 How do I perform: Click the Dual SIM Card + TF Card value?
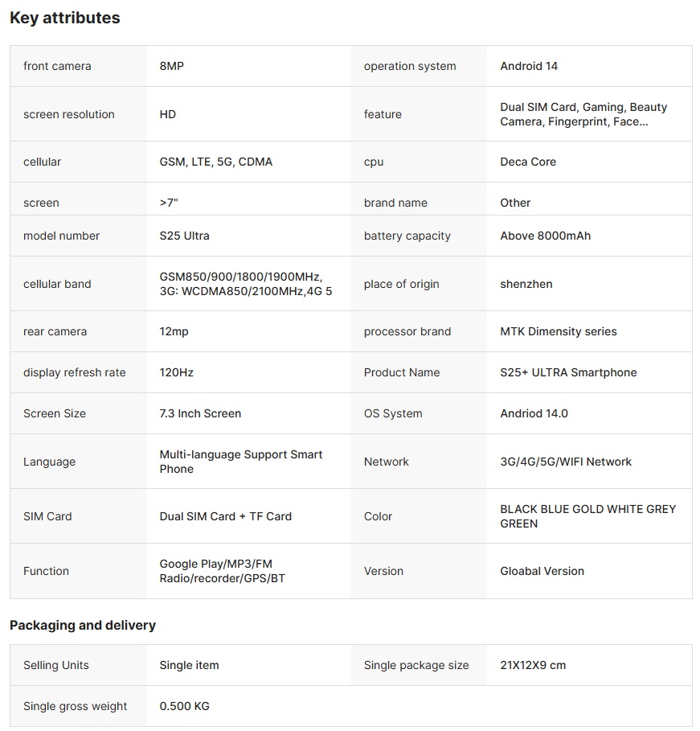coord(225,516)
